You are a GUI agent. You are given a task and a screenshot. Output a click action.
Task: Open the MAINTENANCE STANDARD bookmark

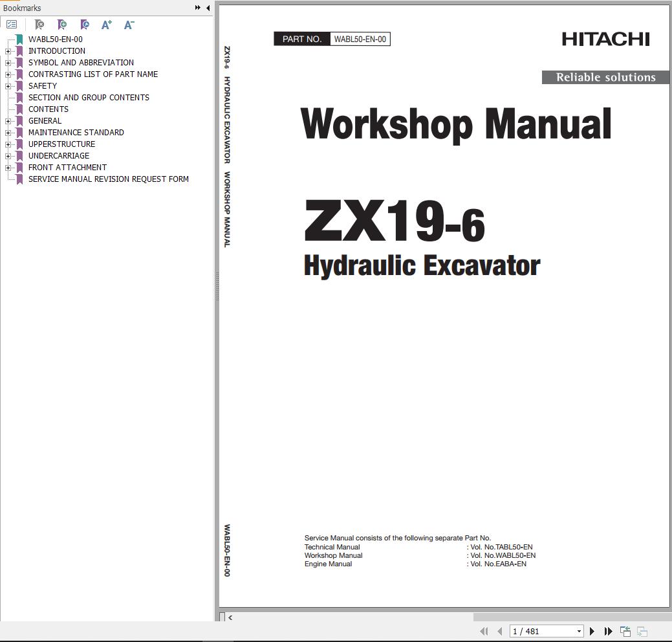pyautogui.click(x=76, y=133)
